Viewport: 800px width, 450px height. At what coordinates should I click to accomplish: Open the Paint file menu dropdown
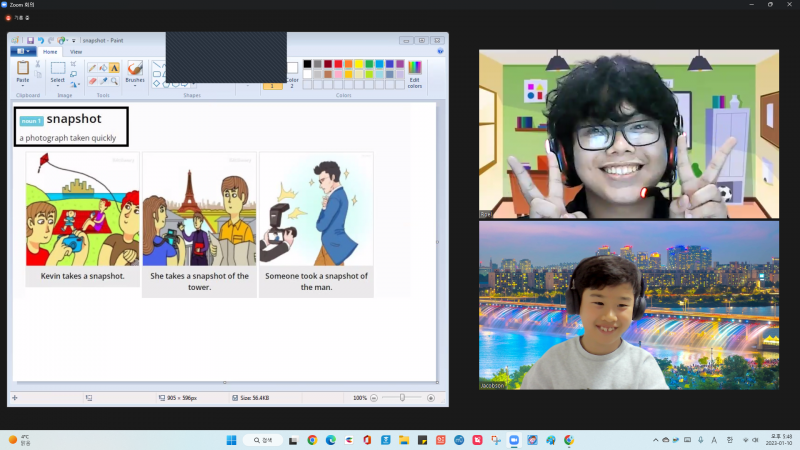pyautogui.click(x=23, y=51)
